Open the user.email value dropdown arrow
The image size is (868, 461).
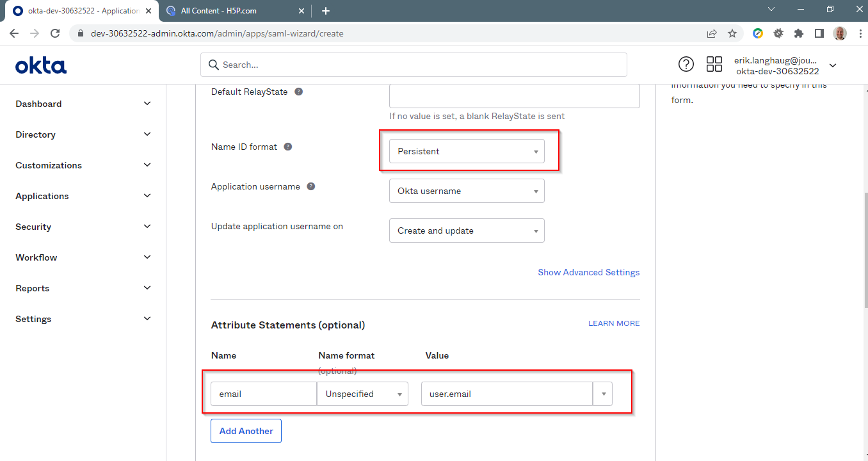(603, 394)
